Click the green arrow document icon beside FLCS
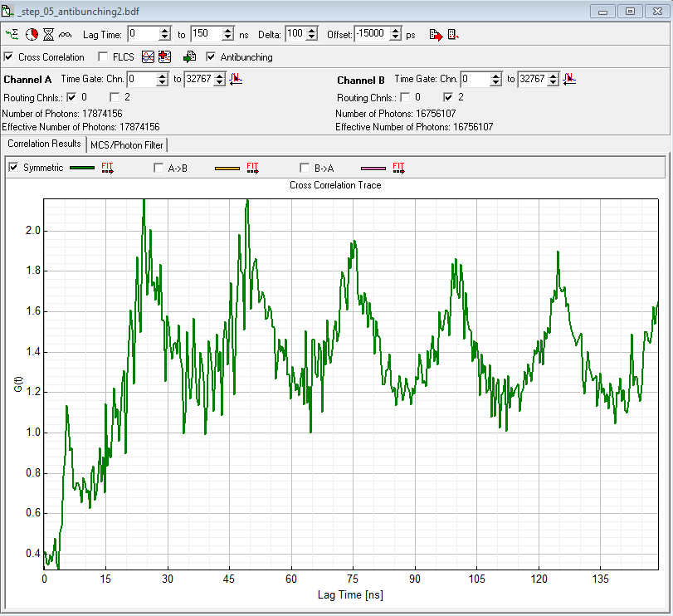 click(x=189, y=57)
